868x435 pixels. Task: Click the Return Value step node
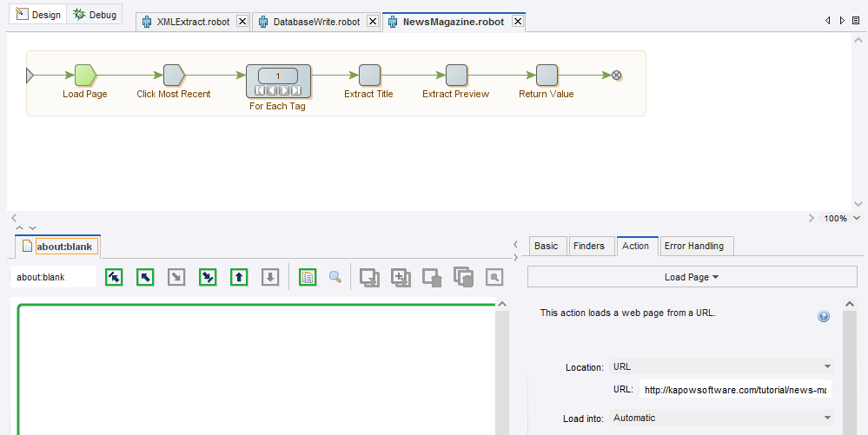tap(547, 76)
